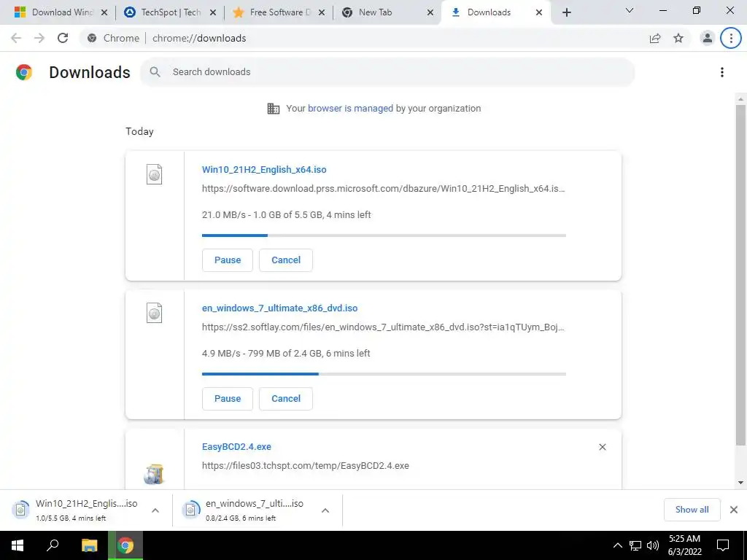
Task: Open the Win10_21H2_English_x64.iso file link
Action: (x=264, y=169)
